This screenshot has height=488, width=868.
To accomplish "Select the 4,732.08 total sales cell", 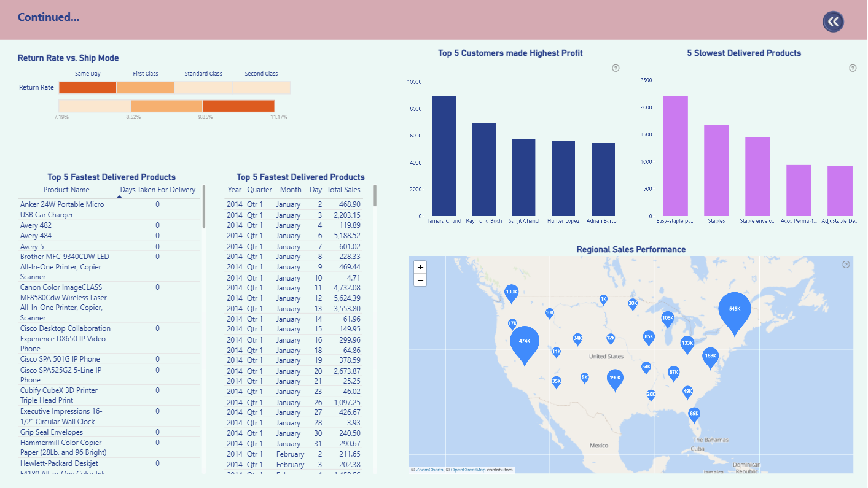I will pos(346,288).
